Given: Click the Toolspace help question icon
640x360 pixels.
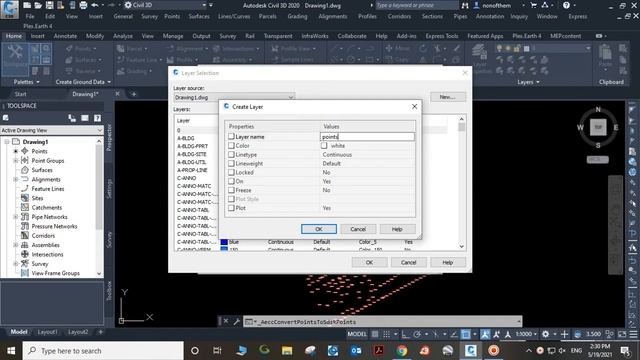Looking at the screenshot, I should point(97,118).
